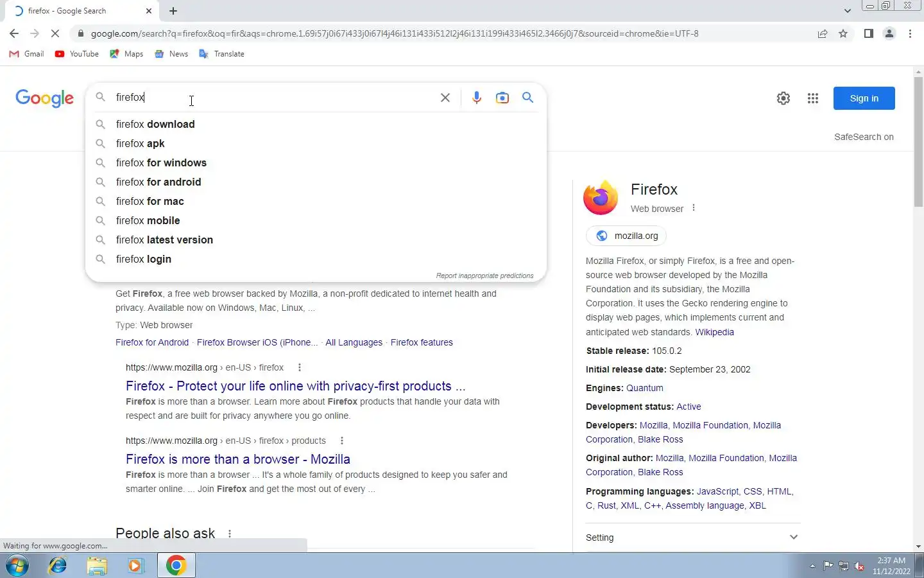This screenshot has height=578, width=924.
Task: Share this page icon in address bar
Action: [x=823, y=33]
